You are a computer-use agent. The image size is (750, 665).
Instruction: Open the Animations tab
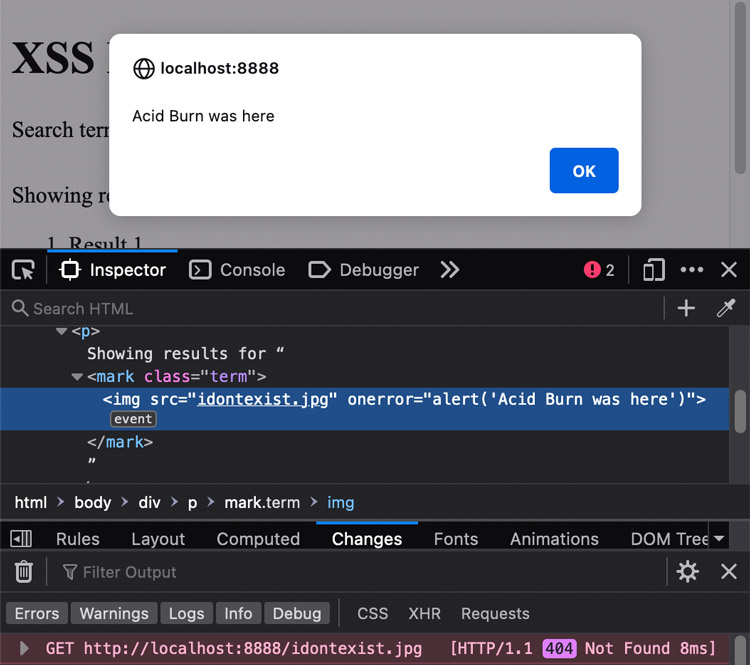tap(554, 539)
